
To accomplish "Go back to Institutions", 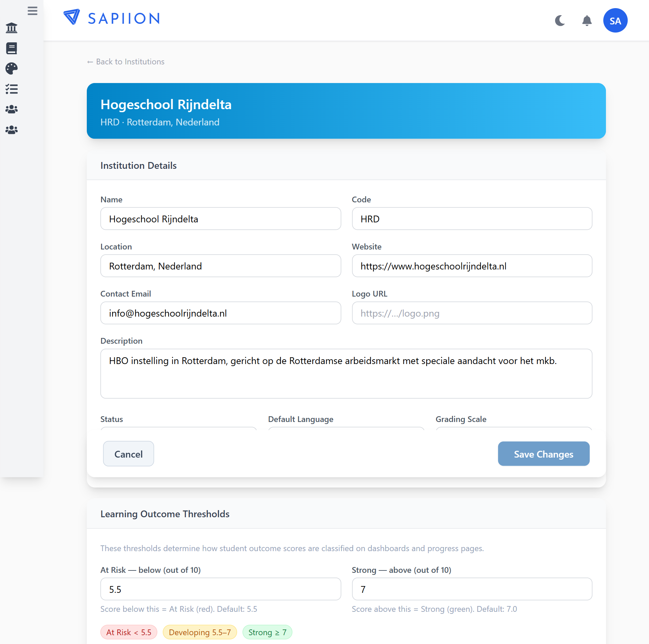I will (126, 62).
